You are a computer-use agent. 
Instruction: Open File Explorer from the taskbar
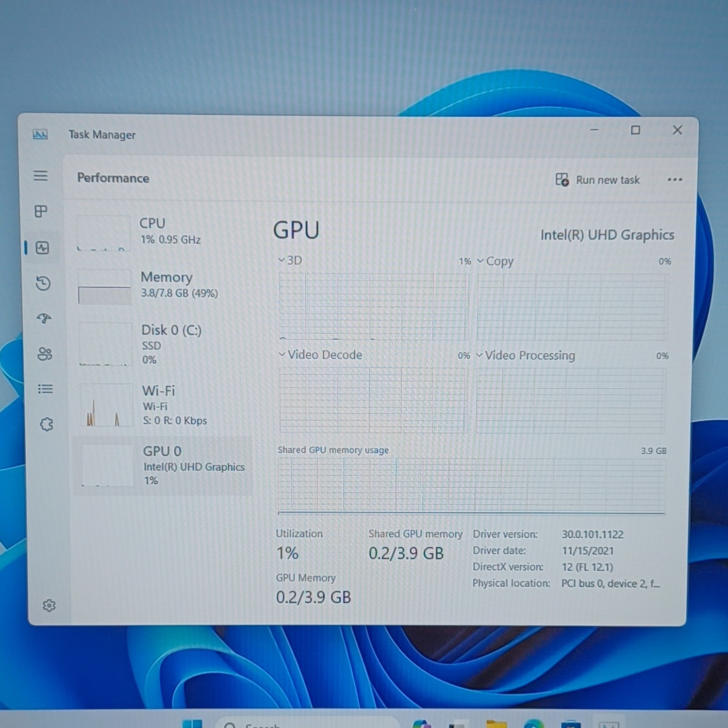tap(496, 724)
